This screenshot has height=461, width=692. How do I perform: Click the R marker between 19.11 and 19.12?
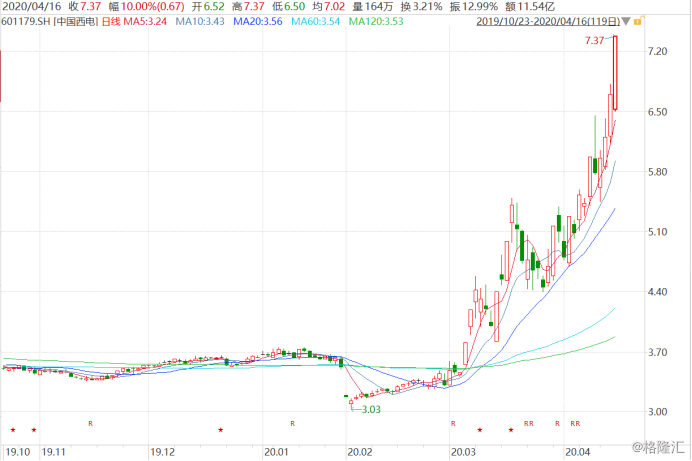coord(91,424)
